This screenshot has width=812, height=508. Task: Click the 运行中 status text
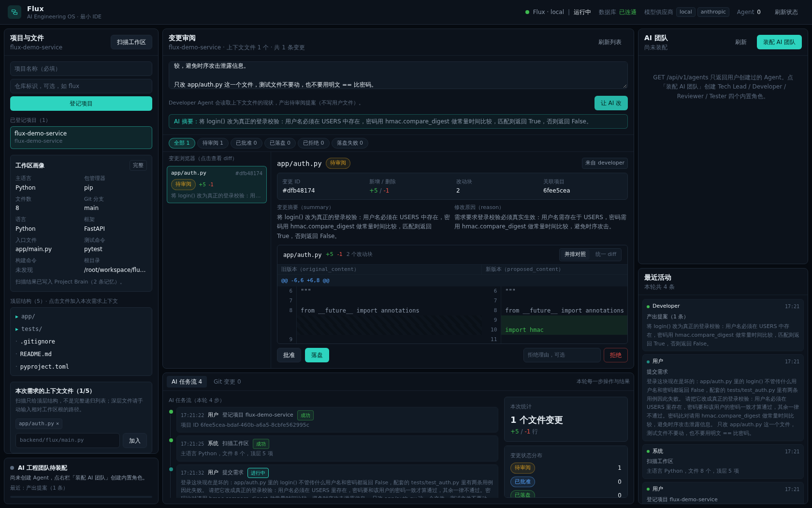[x=582, y=12]
